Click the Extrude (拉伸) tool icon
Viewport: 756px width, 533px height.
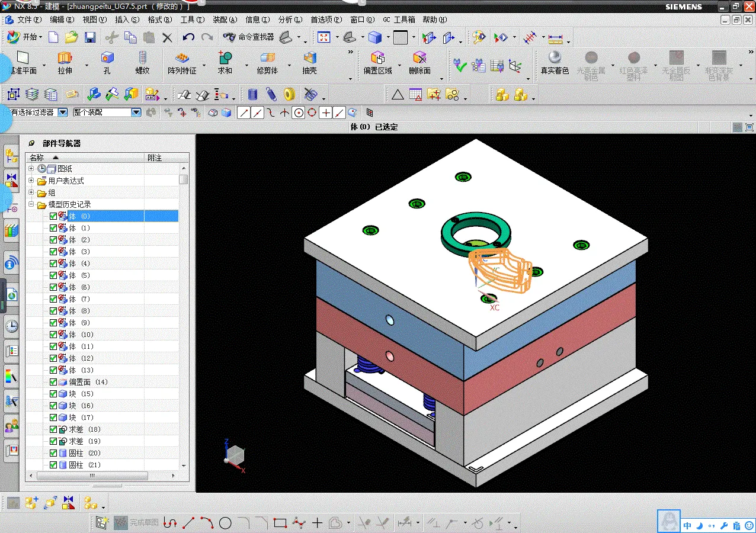[x=65, y=58]
